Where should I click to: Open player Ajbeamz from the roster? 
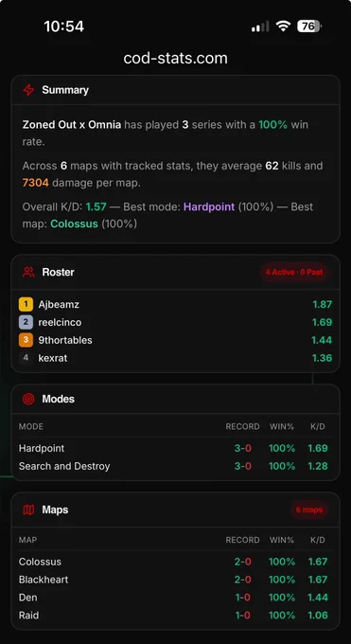tap(175, 304)
